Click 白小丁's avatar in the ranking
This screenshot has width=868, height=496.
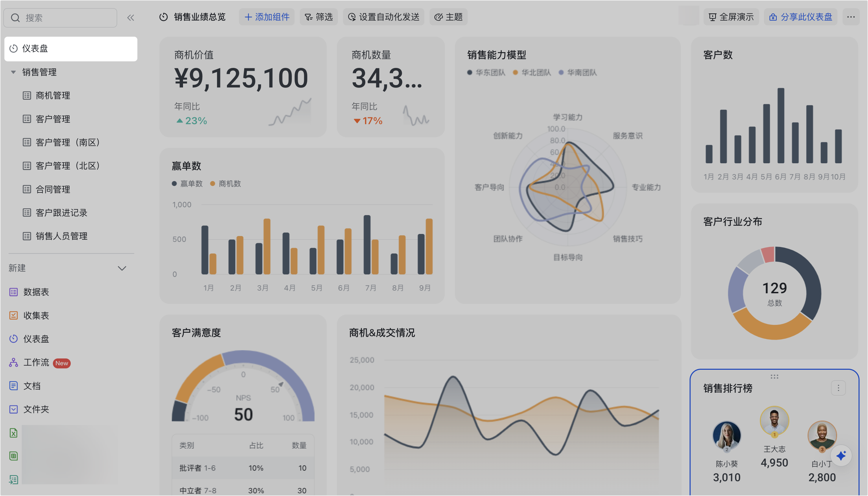pyautogui.click(x=822, y=436)
